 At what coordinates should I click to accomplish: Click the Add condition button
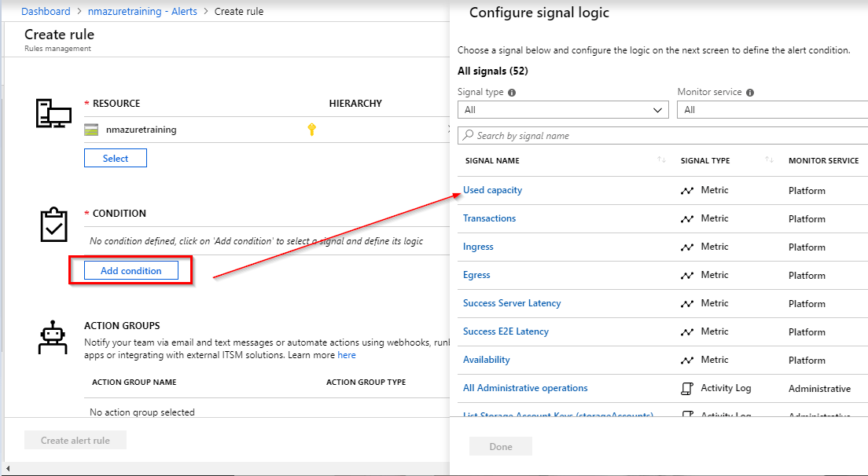coord(131,271)
